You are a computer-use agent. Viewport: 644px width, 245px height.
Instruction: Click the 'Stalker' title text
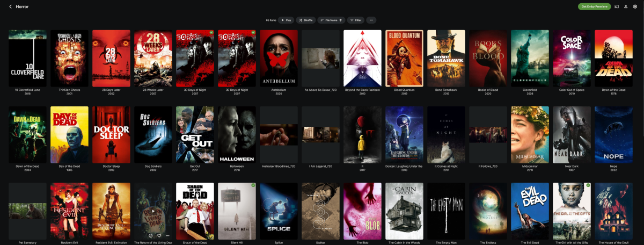pyautogui.click(x=320, y=243)
